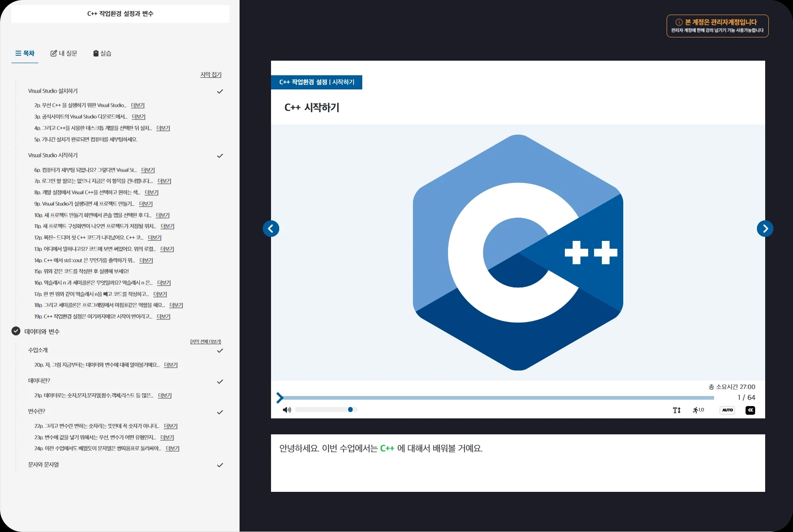Toggle closed captions CC button

[x=751, y=410]
